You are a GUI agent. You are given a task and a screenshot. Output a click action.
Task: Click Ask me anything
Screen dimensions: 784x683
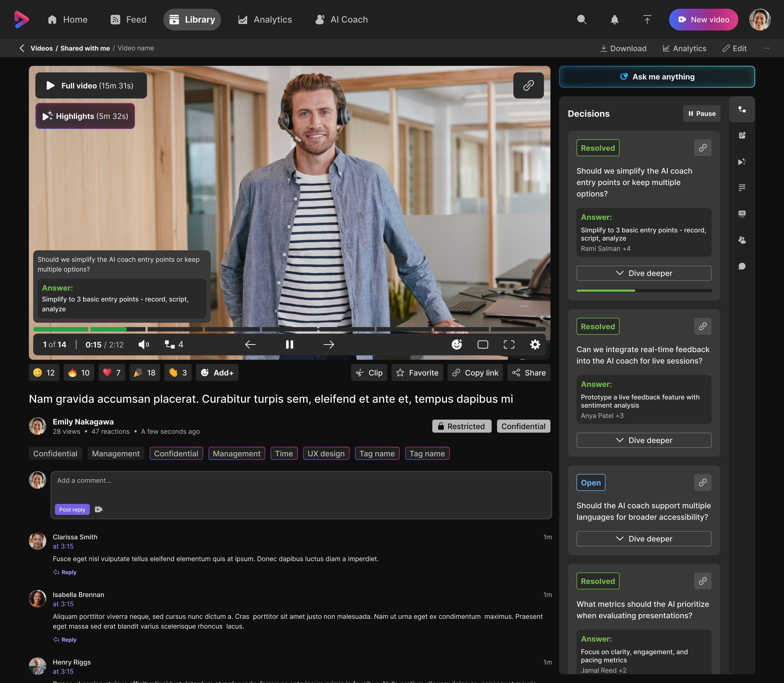[x=657, y=77]
